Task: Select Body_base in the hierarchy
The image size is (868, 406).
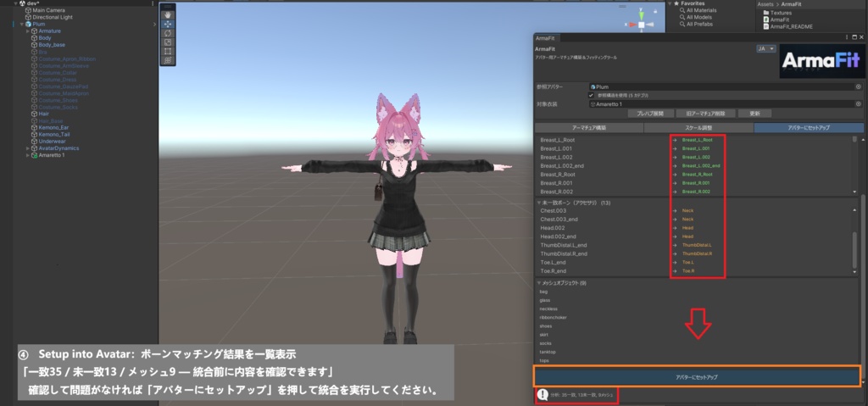Action: [52, 45]
